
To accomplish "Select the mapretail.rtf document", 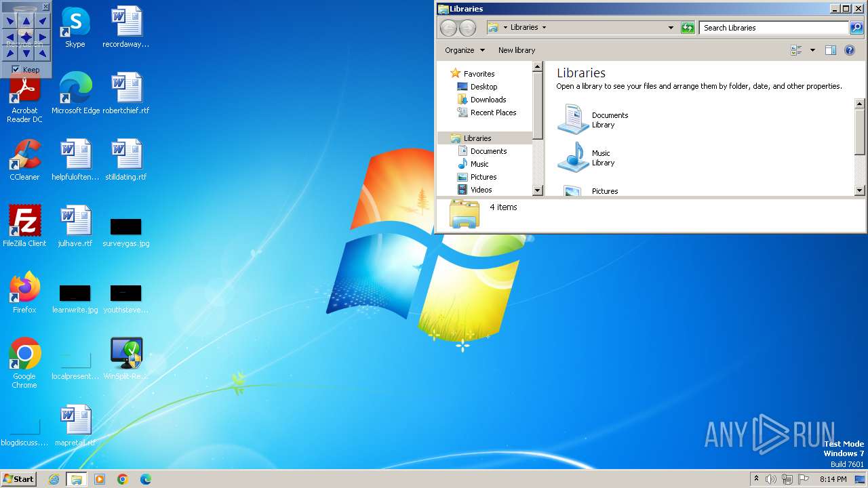I will tap(75, 426).
